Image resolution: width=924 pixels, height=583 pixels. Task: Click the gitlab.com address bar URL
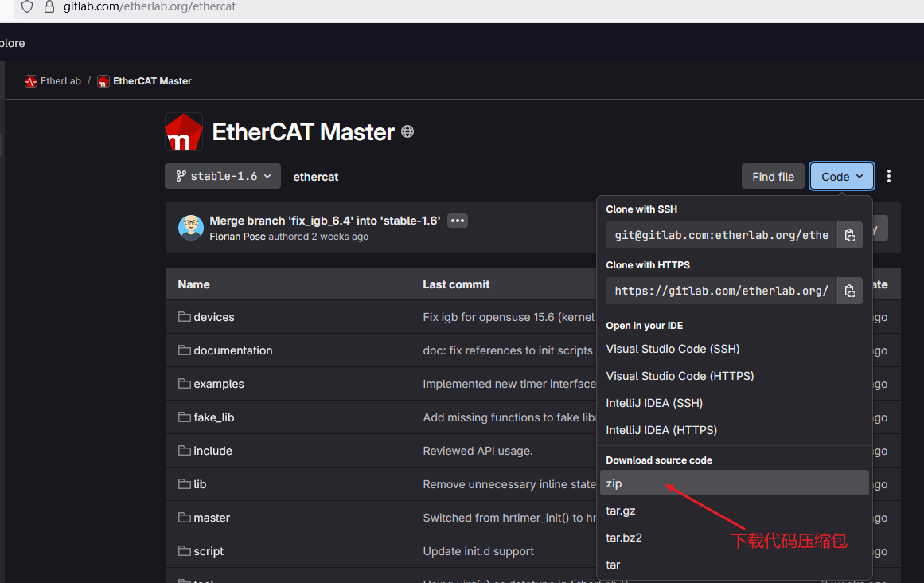click(x=150, y=6)
